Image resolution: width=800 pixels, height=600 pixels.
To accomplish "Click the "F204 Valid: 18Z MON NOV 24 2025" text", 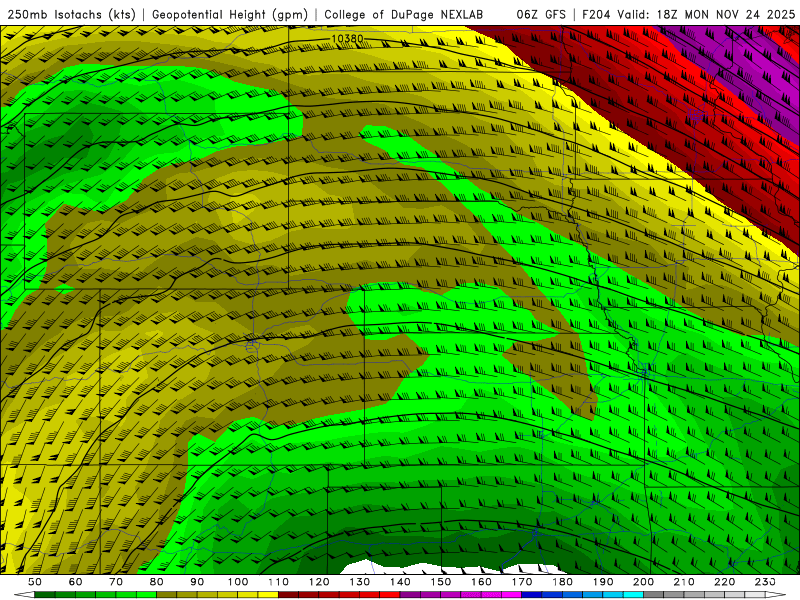I will 688,15.
